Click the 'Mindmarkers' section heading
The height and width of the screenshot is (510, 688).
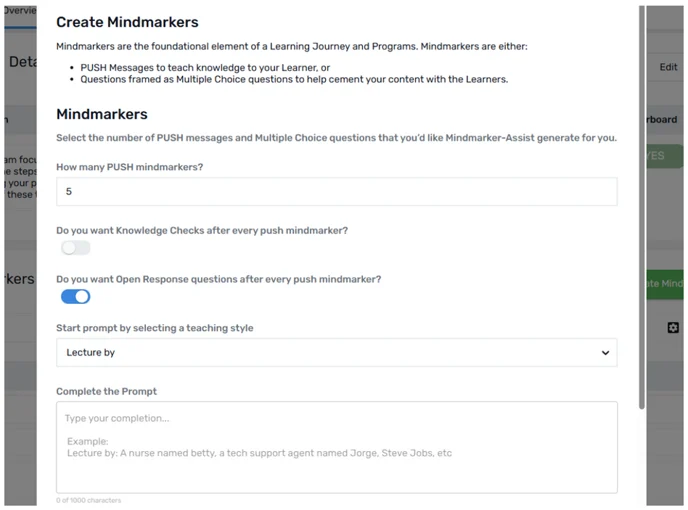[102, 114]
